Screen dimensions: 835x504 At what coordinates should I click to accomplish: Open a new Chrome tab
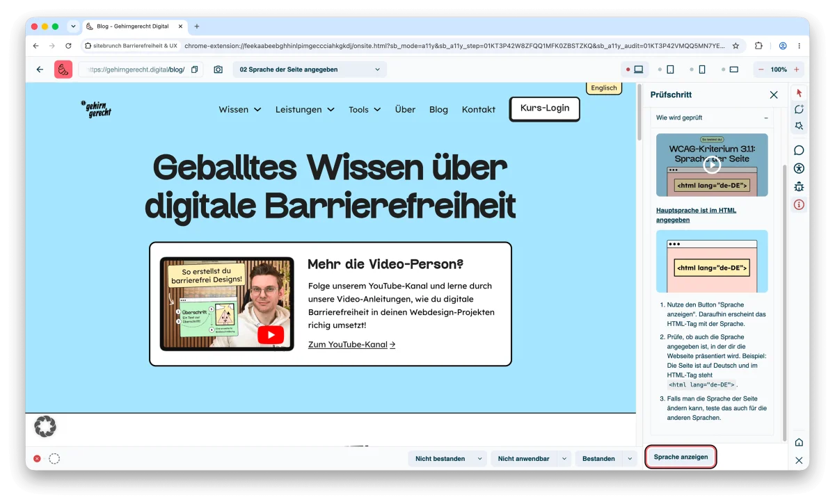coord(197,26)
